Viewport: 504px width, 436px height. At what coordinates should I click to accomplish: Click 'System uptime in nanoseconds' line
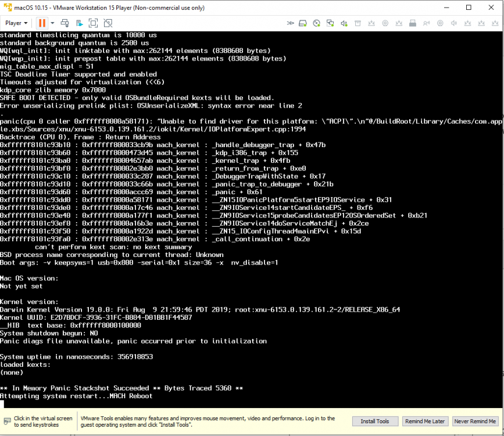[x=77, y=357]
